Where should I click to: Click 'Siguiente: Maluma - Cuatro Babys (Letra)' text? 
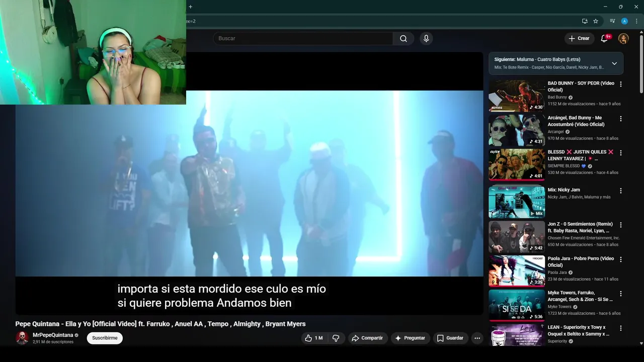[x=537, y=59]
